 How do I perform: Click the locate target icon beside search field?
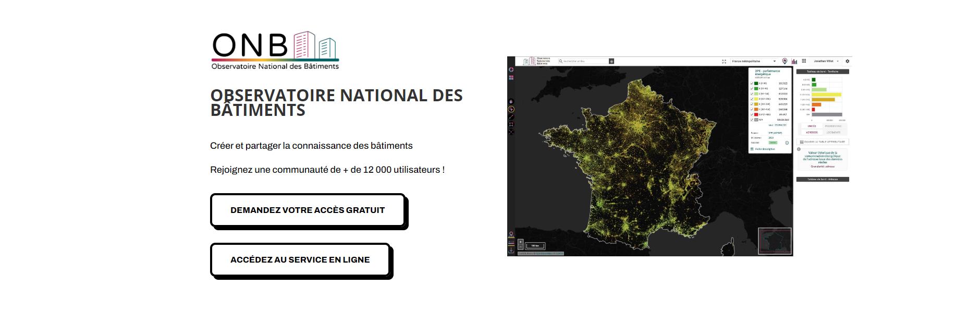(611, 61)
